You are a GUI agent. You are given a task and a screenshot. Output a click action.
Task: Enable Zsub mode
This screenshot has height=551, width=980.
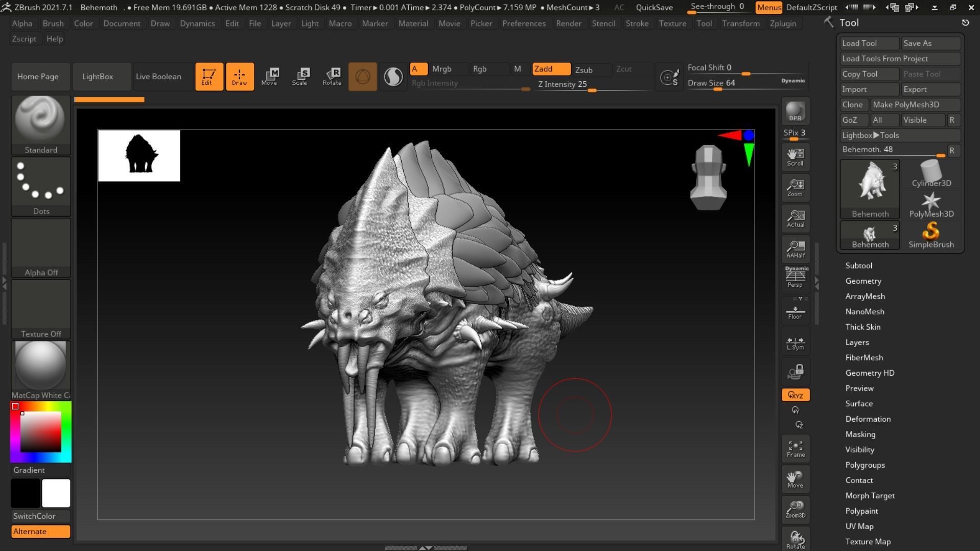(x=592, y=70)
